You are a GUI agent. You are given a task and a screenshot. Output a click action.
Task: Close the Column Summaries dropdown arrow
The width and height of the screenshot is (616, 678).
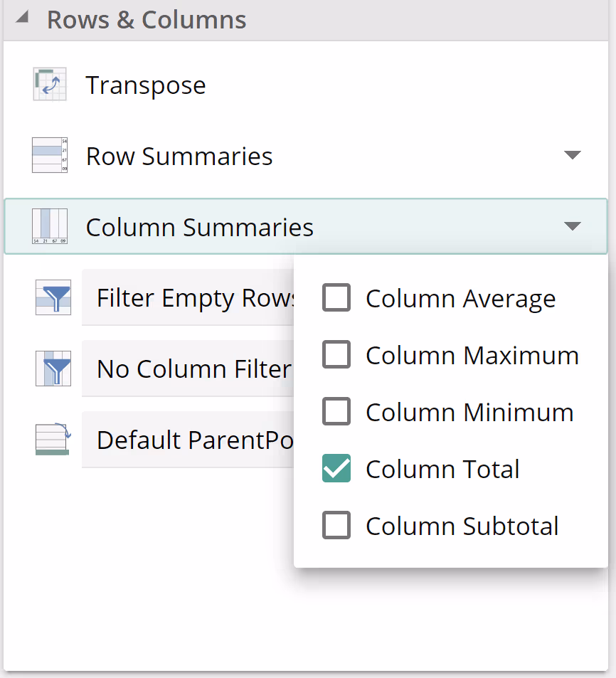point(572,227)
